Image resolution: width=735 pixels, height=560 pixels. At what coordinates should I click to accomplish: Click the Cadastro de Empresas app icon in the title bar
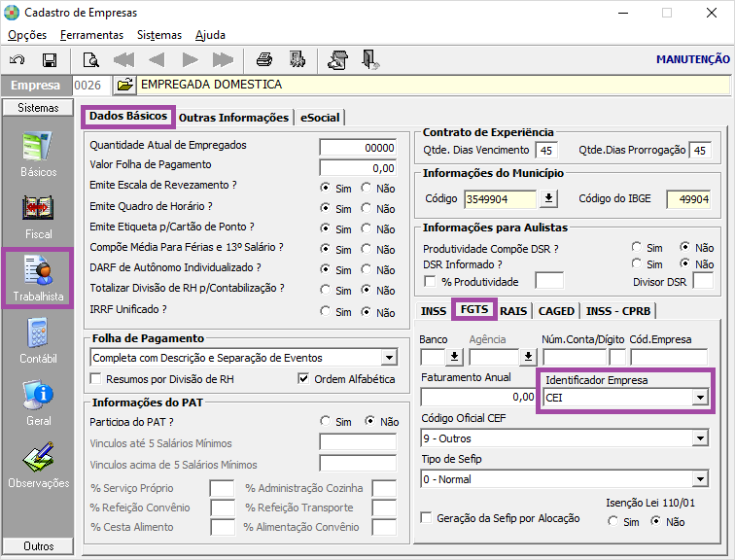[12, 13]
